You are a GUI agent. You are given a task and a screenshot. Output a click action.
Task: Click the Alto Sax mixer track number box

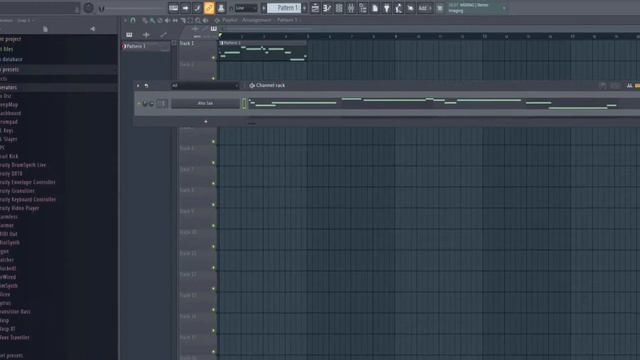coord(162,103)
